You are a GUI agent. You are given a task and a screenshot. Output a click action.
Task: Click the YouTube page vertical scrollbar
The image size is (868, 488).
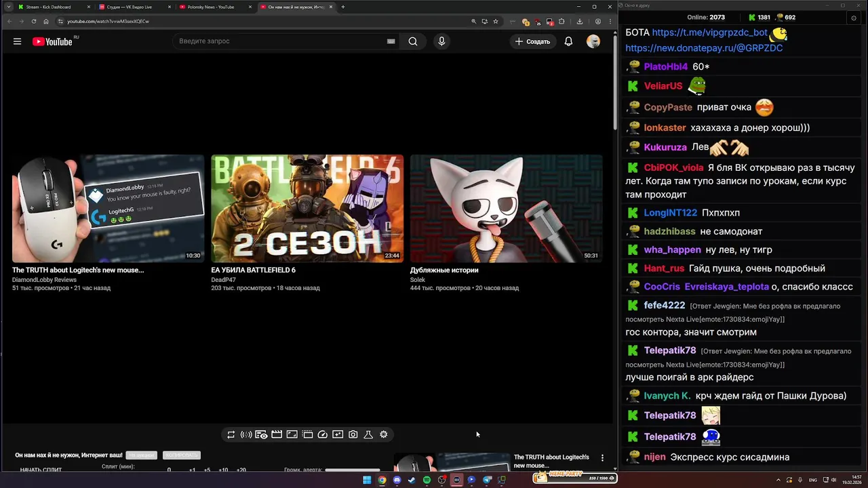click(x=615, y=81)
